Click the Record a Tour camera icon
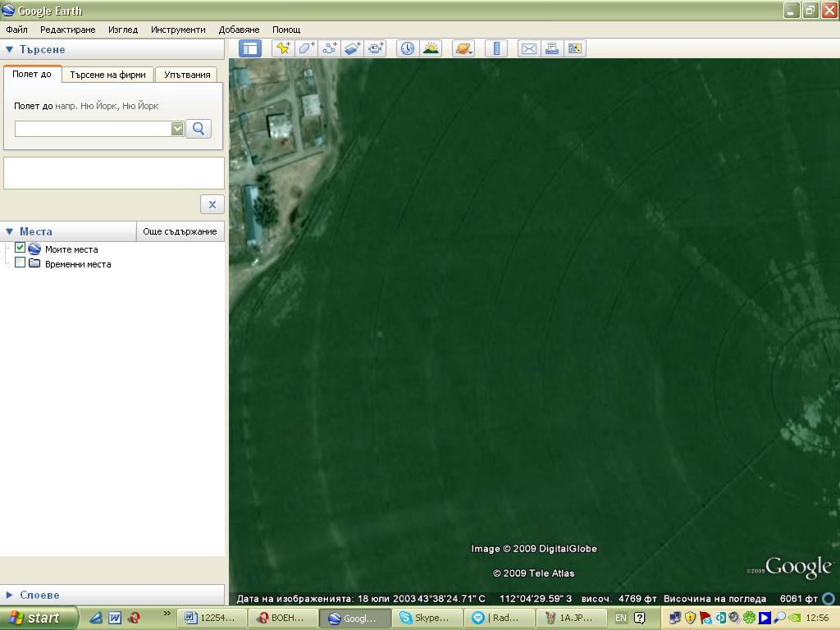This screenshot has width=840, height=630. (x=376, y=48)
